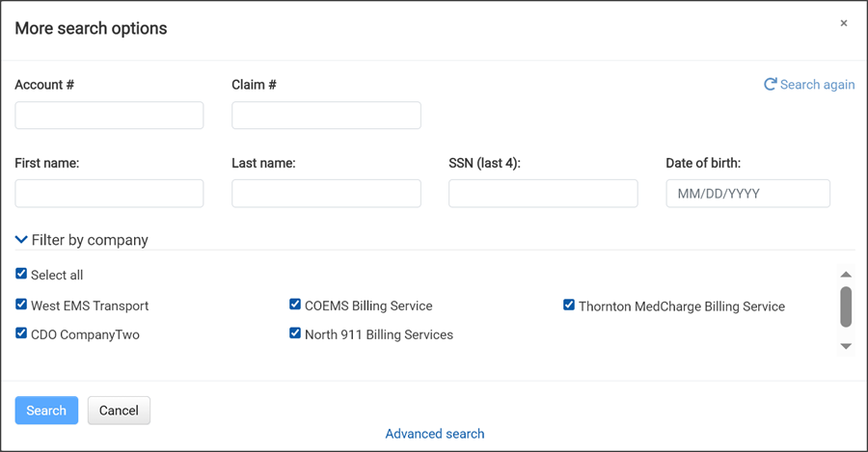Click the company list scrollbar thumb
This screenshot has width=868, height=452.
[x=846, y=306]
